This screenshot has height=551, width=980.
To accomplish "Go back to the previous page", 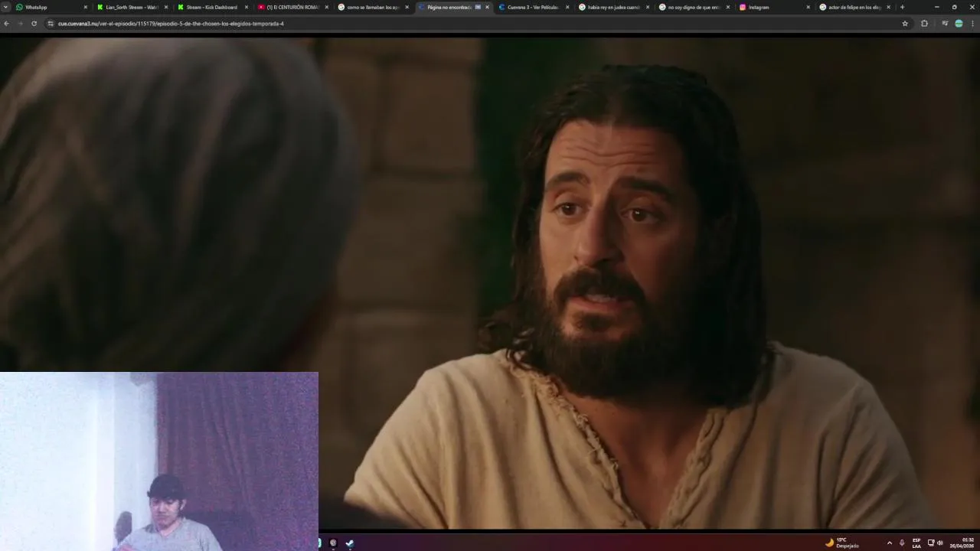I will point(6,24).
